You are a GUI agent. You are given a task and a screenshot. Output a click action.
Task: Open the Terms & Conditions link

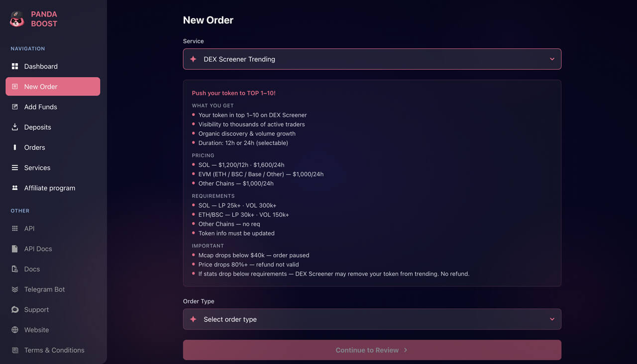point(53,350)
